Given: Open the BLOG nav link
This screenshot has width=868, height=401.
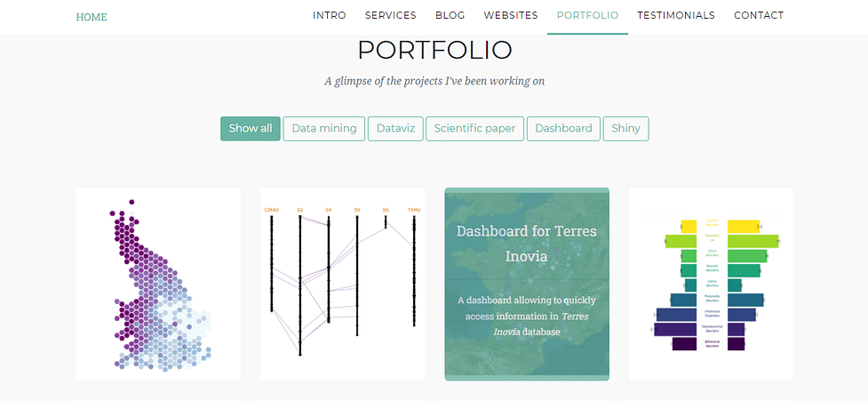Looking at the screenshot, I should click(450, 15).
